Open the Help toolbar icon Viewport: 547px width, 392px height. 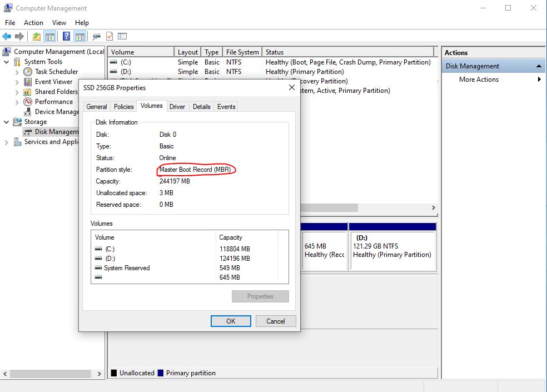click(66, 36)
